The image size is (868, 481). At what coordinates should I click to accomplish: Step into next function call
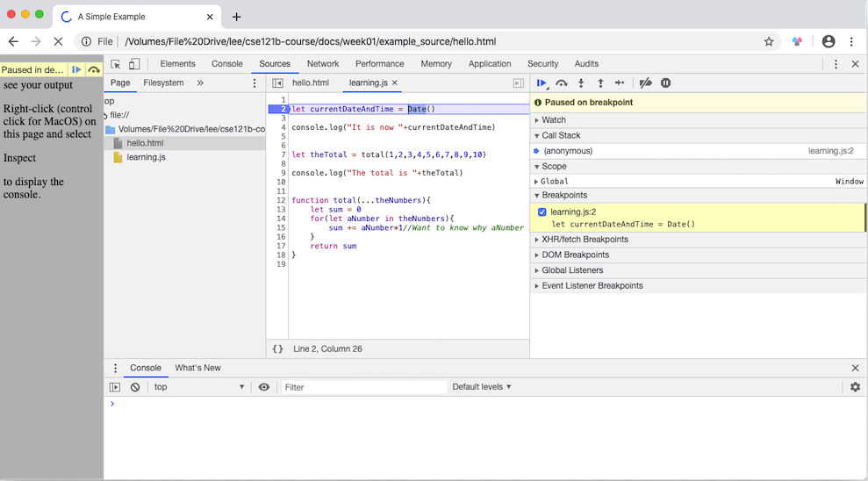[x=581, y=83]
